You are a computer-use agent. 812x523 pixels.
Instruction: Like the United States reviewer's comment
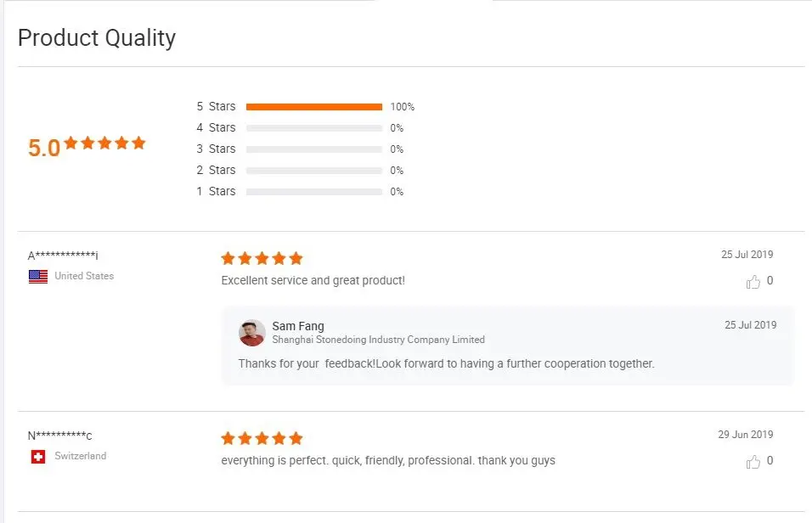(x=753, y=282)
